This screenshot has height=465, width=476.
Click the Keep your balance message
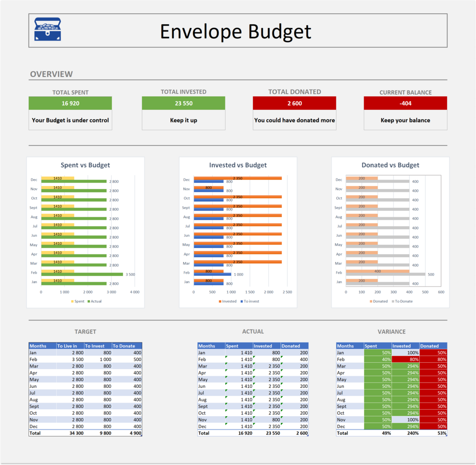click(x=405, y=120)
